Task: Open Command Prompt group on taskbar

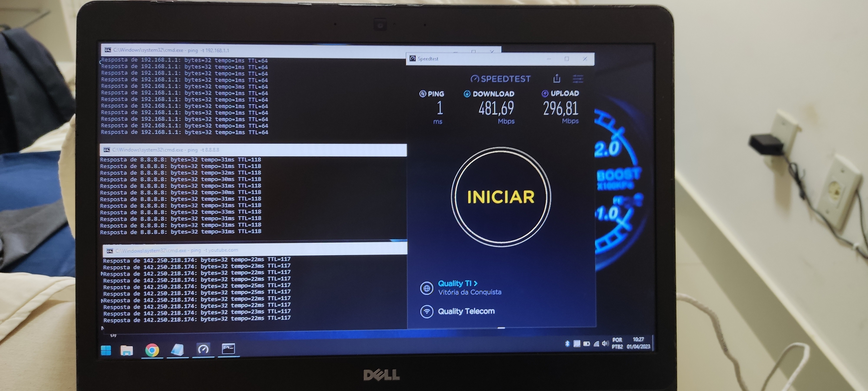Action: (x=229, y=349)
